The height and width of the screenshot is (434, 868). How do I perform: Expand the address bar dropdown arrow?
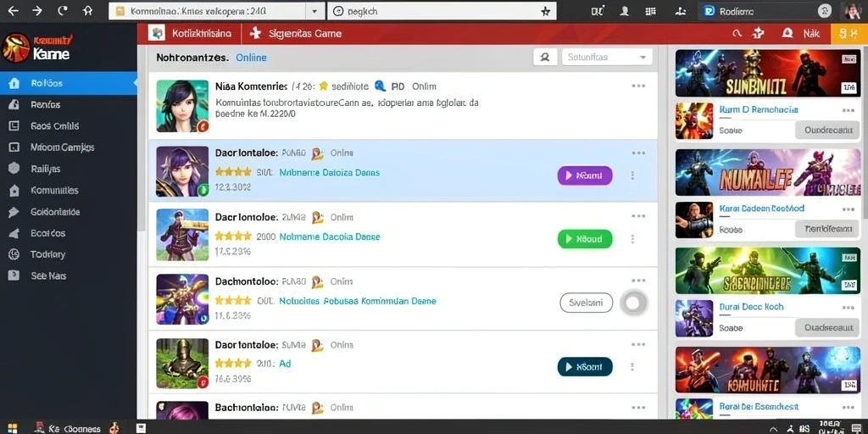click(x=314, y=11)
